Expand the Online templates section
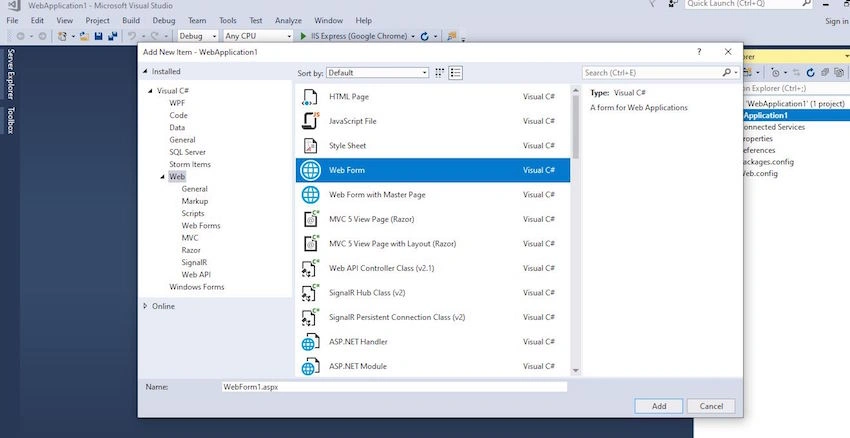Screen dimensions: 850x438 (145, 306)
